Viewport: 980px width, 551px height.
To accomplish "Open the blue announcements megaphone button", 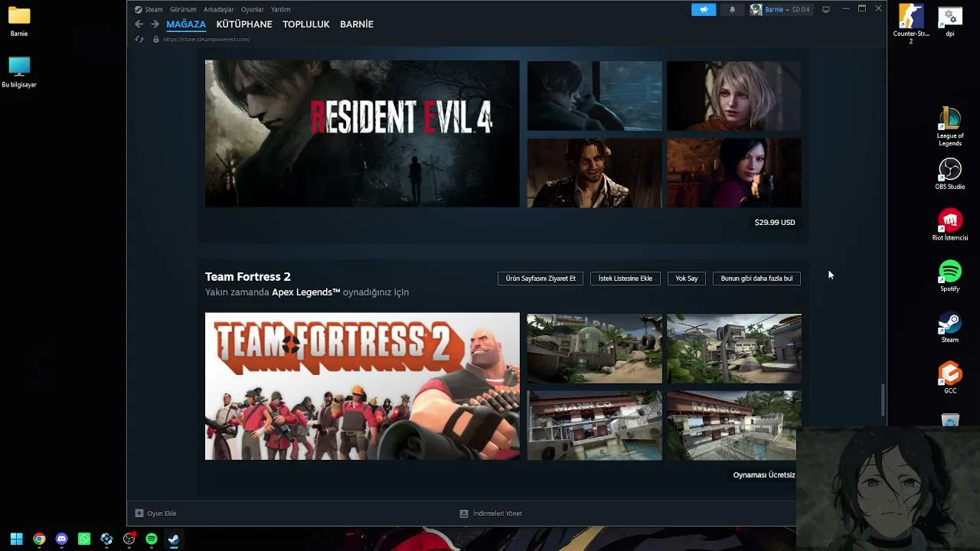I will [x=704, y=9].
